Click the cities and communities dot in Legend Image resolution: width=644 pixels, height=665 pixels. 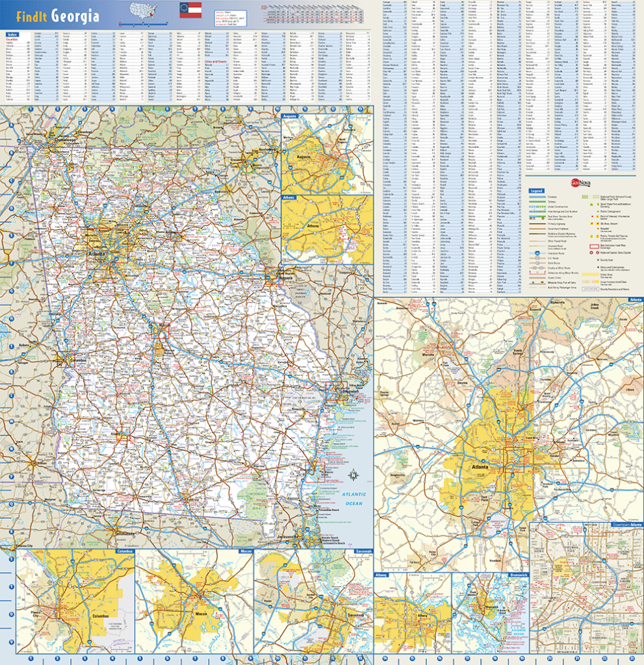[598, 267]
